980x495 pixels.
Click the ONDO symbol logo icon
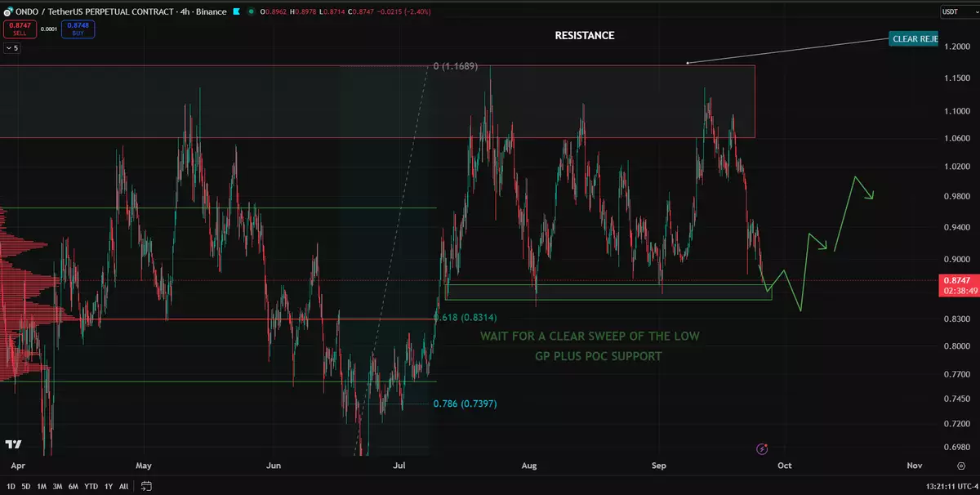click(x=7, y=12)
